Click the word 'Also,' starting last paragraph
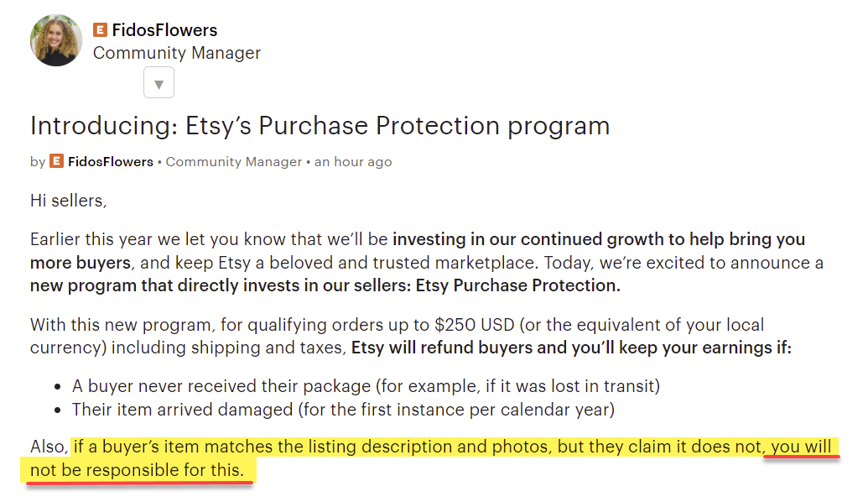Screen dimensions: 868x502 49,447
